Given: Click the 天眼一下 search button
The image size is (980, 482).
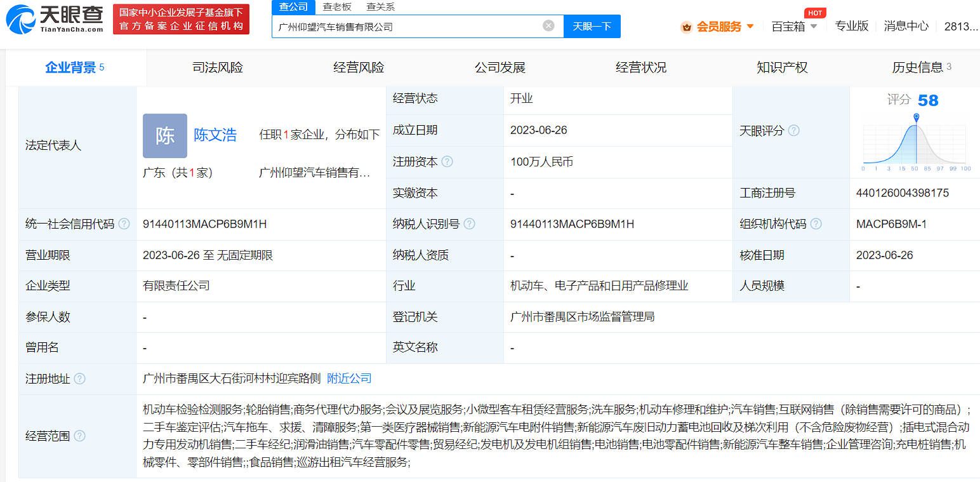Looking at the screenshot, I should point(592,26).
